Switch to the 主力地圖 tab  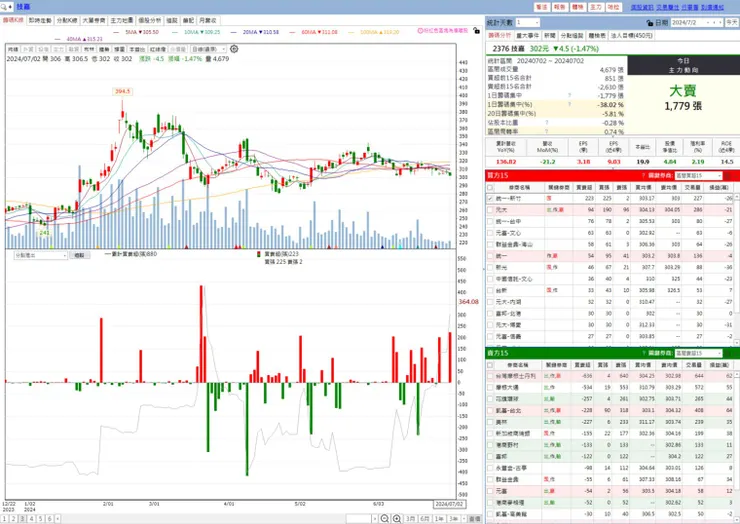[x=121, y=20]
